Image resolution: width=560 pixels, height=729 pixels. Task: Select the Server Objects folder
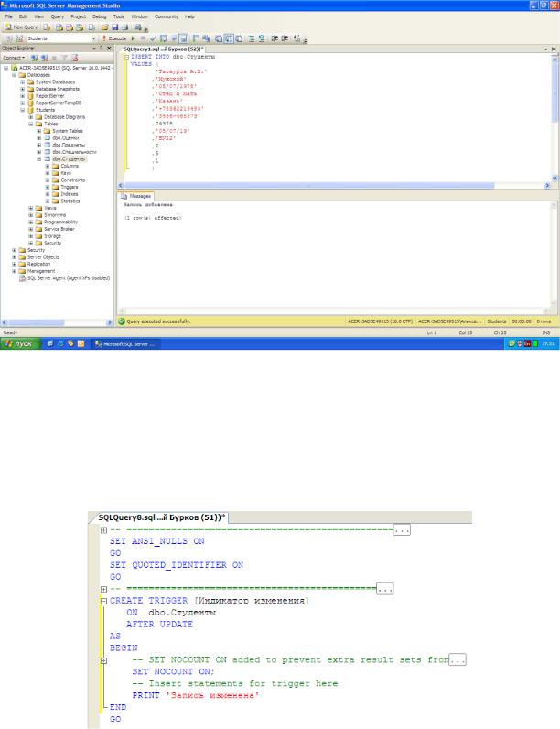click(x=43, y=256)
